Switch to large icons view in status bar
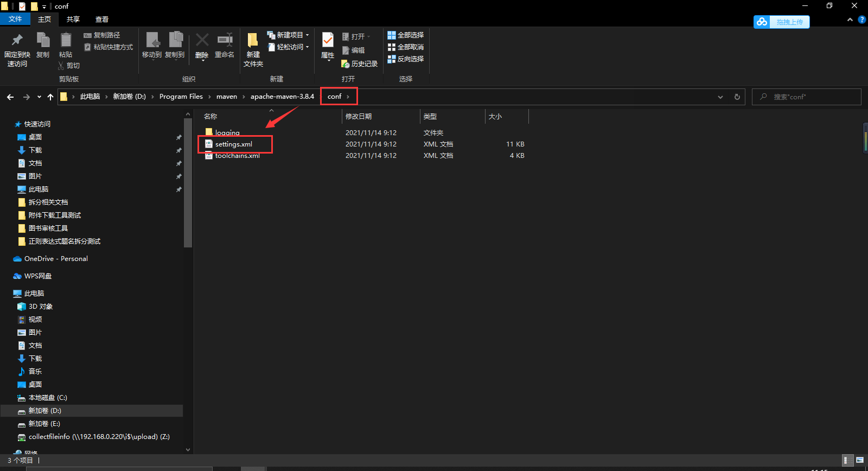The width and height of the screenshot is (868, 471). point(860,460)
